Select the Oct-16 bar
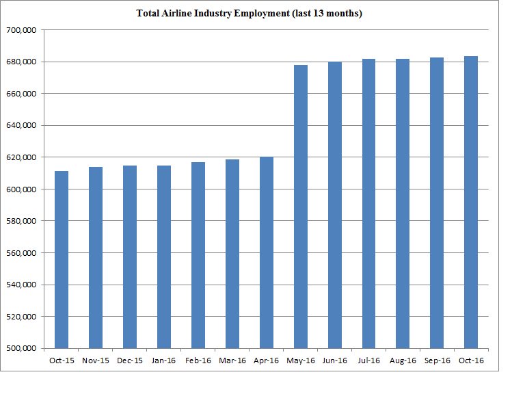The image size is (525, 420). point(471,202)
